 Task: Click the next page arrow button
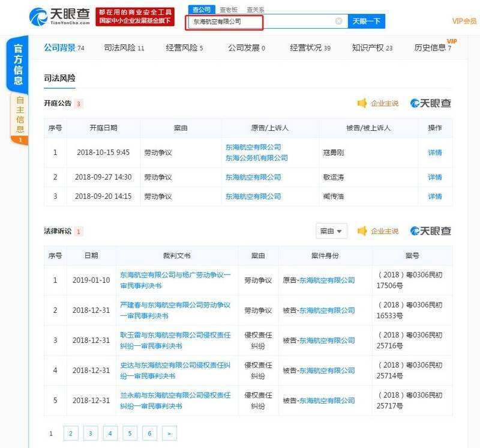pos(169,434)
